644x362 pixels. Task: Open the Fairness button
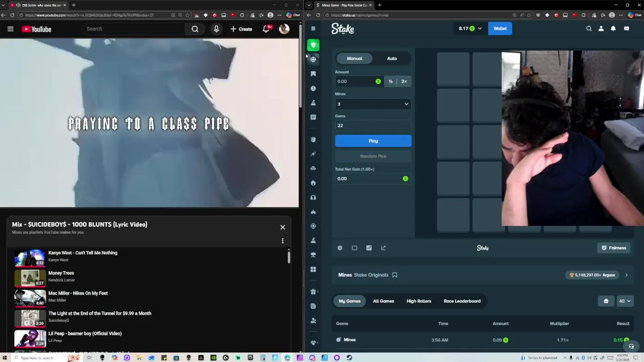[x=614, y=248]
